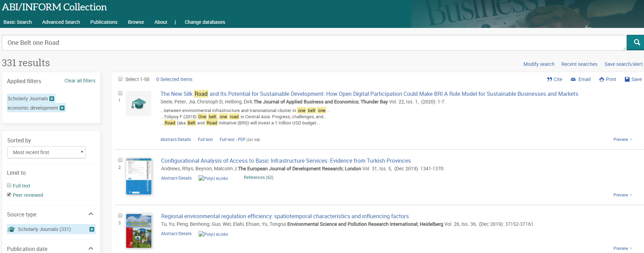Open Abstract/Details for result 2
The image size is (644, 253).
[176, 178]
